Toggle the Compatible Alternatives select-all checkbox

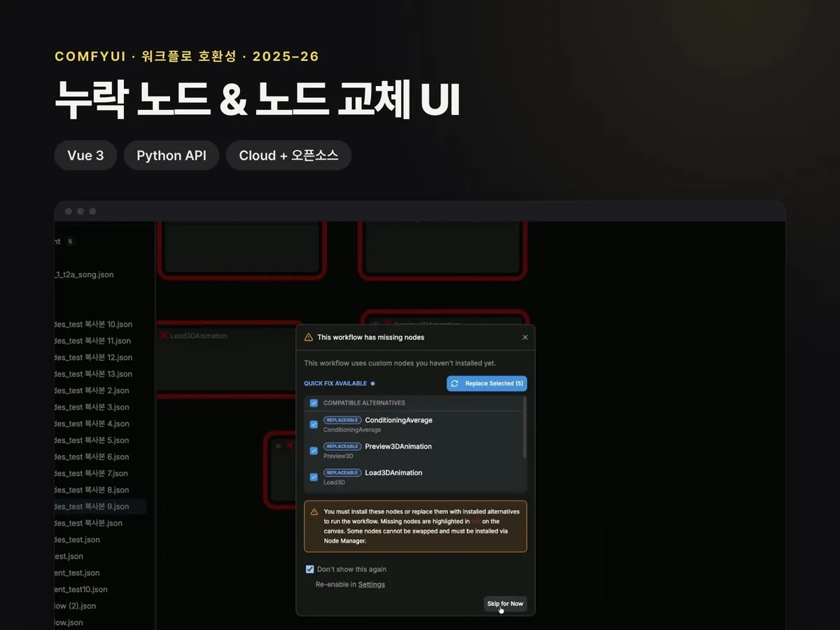pyautogui.click(x=314, y=403)
